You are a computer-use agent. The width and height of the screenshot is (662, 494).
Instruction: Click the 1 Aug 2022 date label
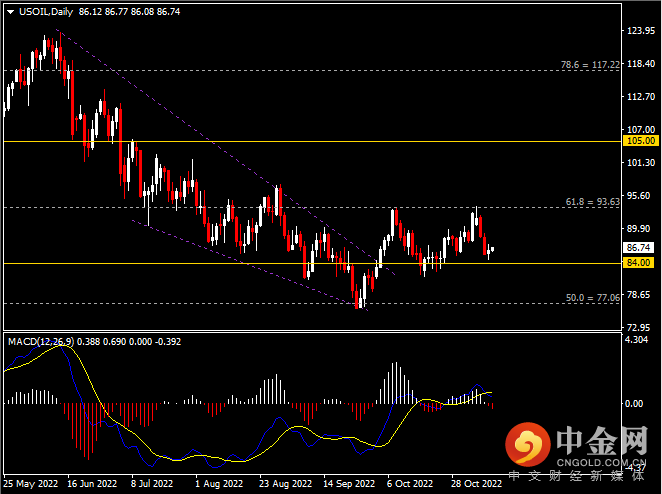pos(219,483)
